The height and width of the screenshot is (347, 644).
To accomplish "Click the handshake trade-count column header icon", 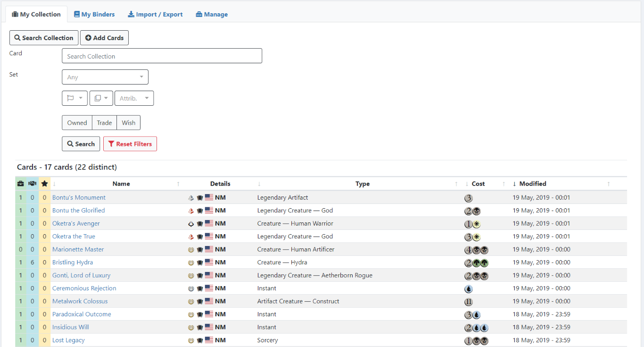I will 33,184.
